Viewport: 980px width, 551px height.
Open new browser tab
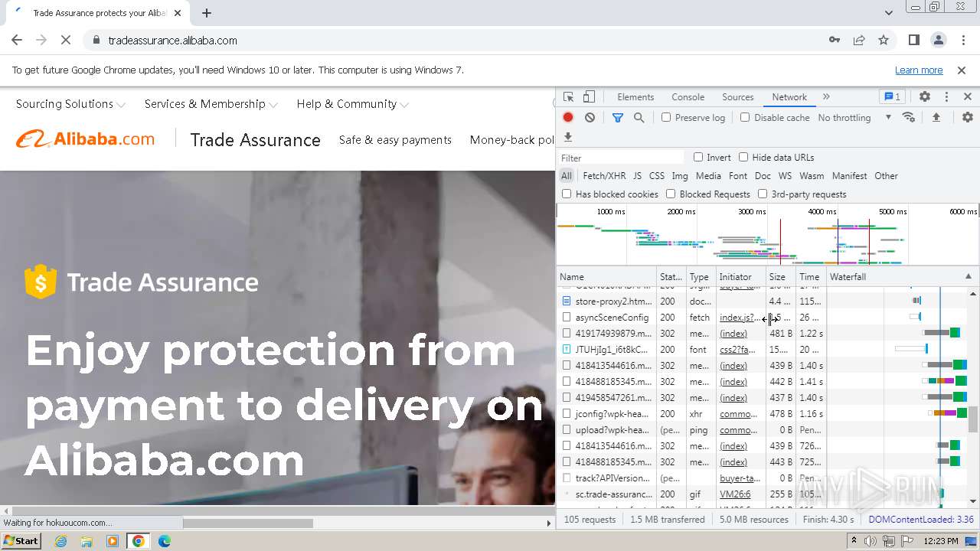tap(207, 12)
